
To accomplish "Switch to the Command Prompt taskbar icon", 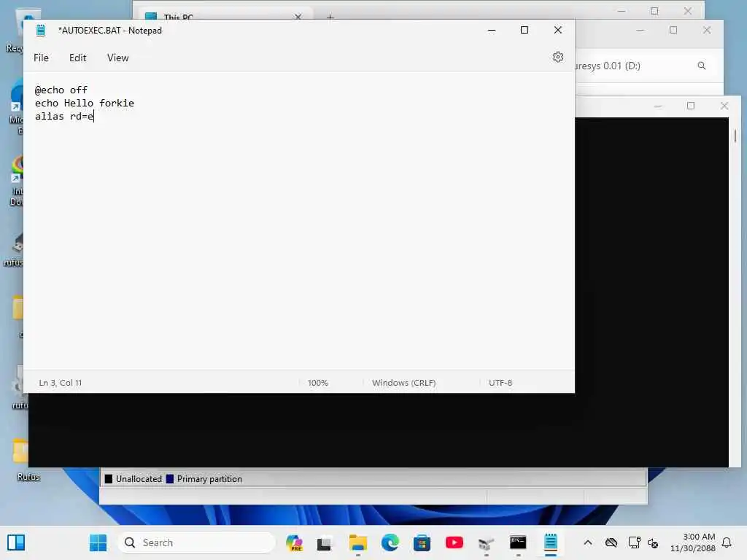I will pyautogui.click(x=518, y=542).
